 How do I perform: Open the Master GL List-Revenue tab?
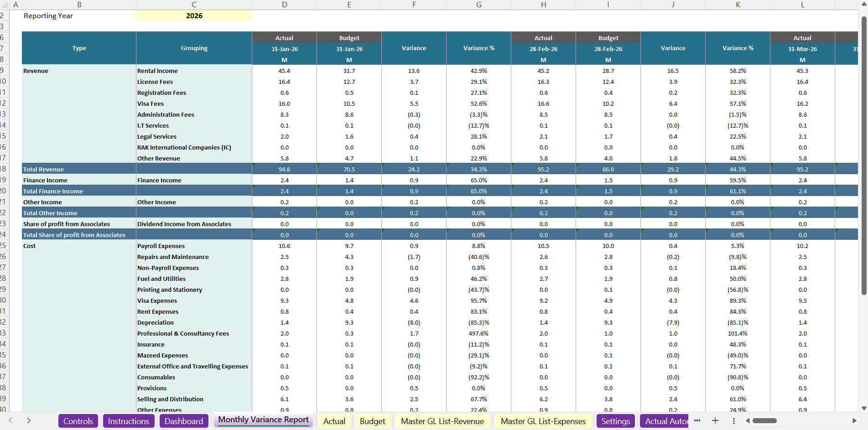pos(442,421)
